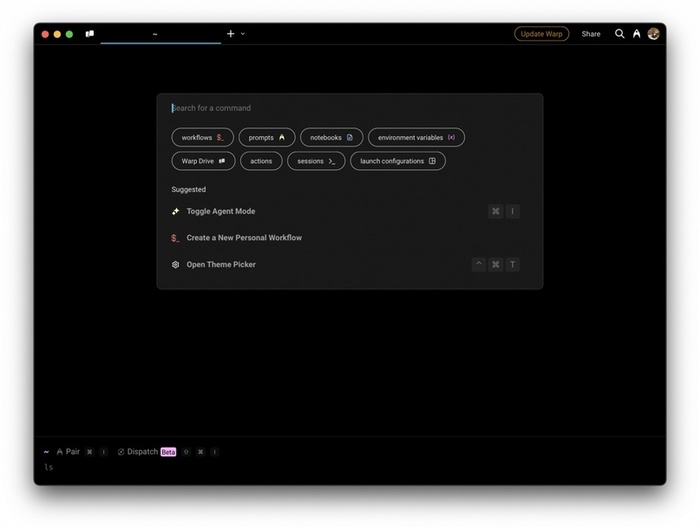Choose the Warp Drive filter chip
This screenshot has width=700, height=530.
[203, 161]
